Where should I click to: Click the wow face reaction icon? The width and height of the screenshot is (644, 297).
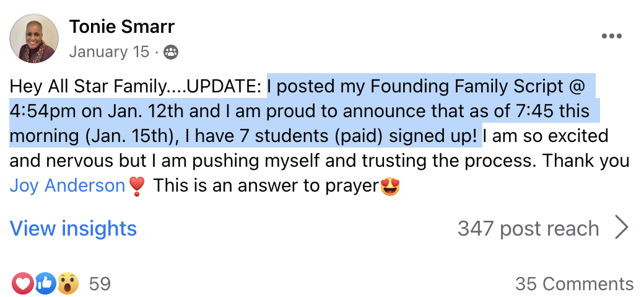[67, 283]
